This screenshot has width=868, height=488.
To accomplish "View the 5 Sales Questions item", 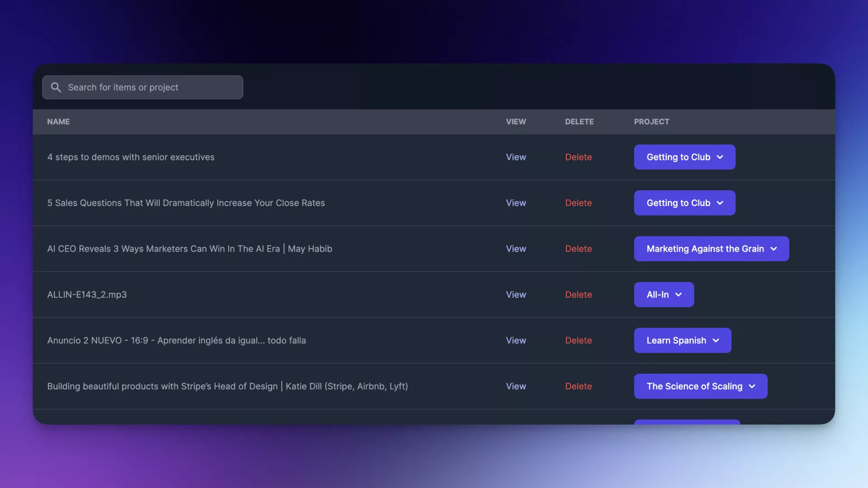I will click(x=516, y=203).
